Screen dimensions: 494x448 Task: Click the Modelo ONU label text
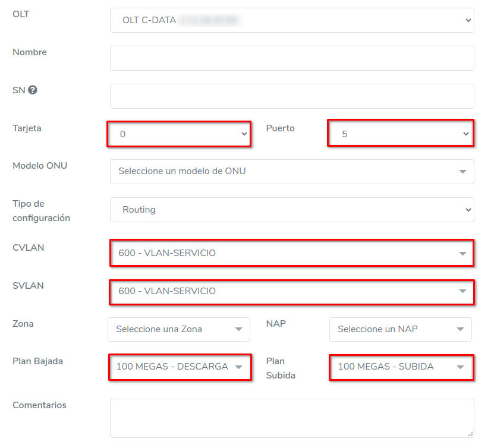(40, 166)
